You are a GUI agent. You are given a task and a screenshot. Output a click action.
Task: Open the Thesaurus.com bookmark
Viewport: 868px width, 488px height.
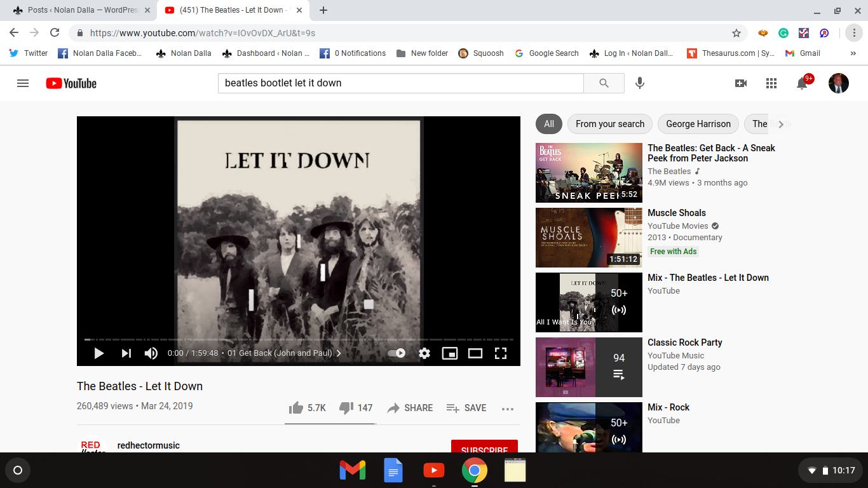pyautogui.click(x=731, y=53)
